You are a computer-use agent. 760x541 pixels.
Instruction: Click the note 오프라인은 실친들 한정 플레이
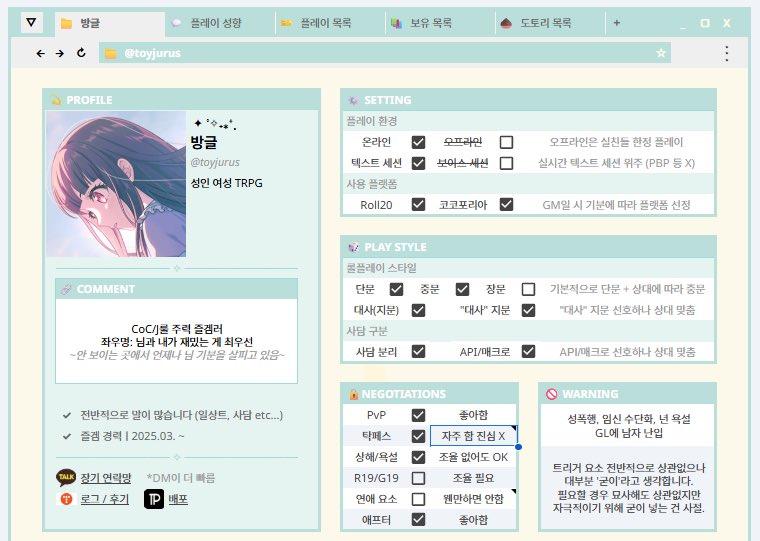click(616, 142)
